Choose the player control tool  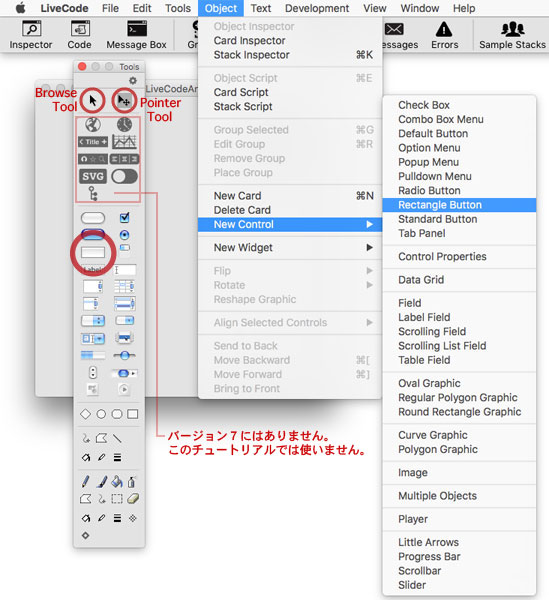click(124, 389)
